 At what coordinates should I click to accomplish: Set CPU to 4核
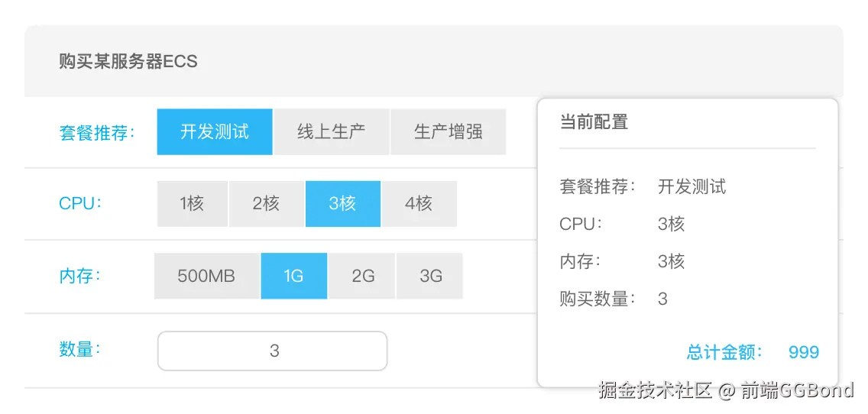(x=419, y=204)
